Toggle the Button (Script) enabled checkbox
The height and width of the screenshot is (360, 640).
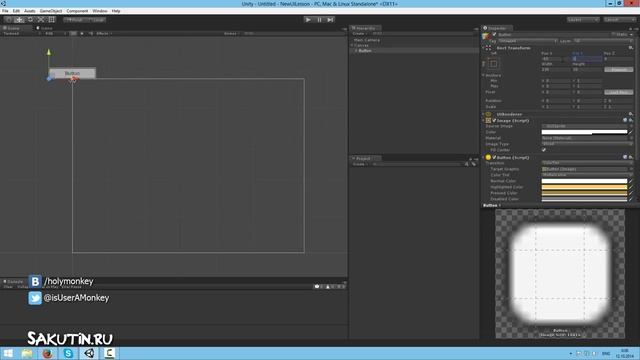click(x=494, y=157)
